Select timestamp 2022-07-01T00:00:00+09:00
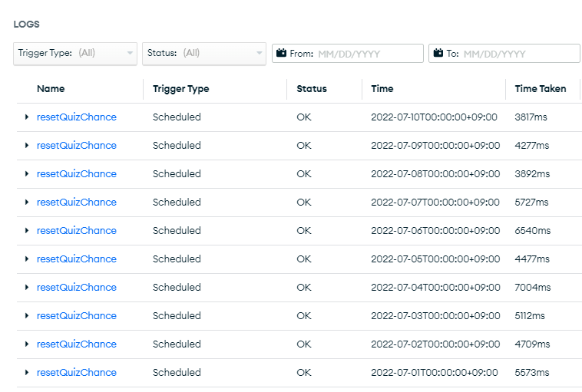The width and height of the screenshot is (582, 392). pos(435,372)
